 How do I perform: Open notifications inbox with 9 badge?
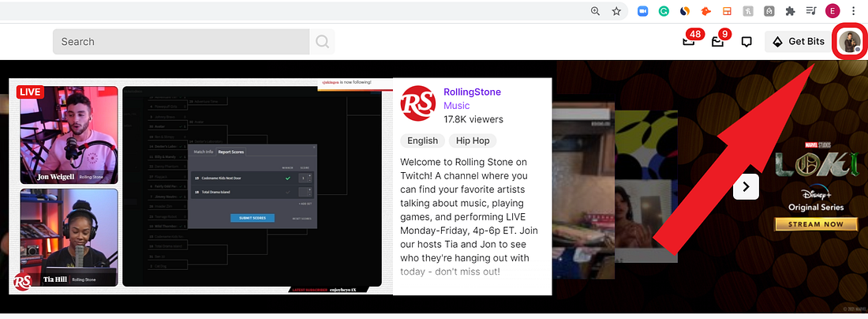[x=718, y=42]
